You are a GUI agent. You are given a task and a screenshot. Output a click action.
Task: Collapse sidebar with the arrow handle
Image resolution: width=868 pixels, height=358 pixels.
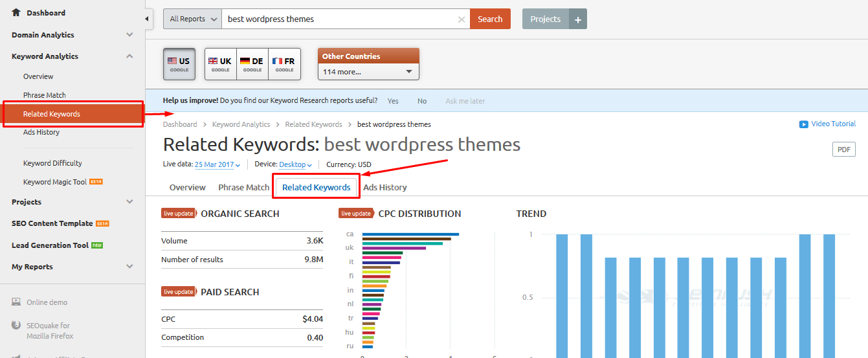pos(147,19)
